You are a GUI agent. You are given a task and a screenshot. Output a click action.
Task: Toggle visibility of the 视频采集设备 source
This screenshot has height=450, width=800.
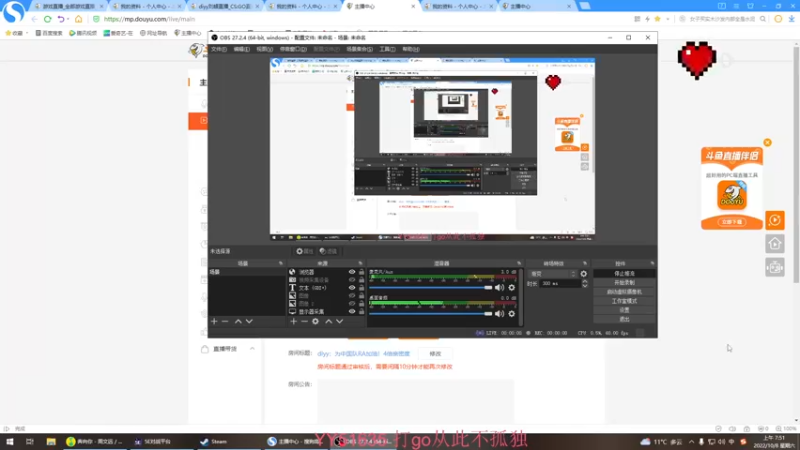pyautogui.click(x=352, y=280)
